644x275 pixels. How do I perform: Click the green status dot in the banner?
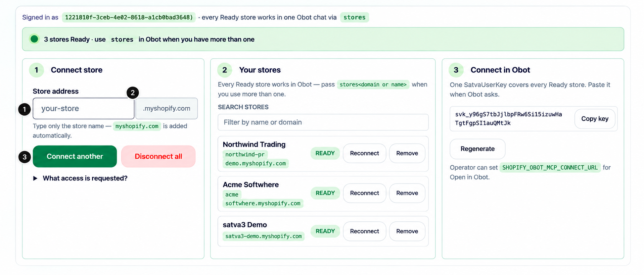click(x=34, y=39)
